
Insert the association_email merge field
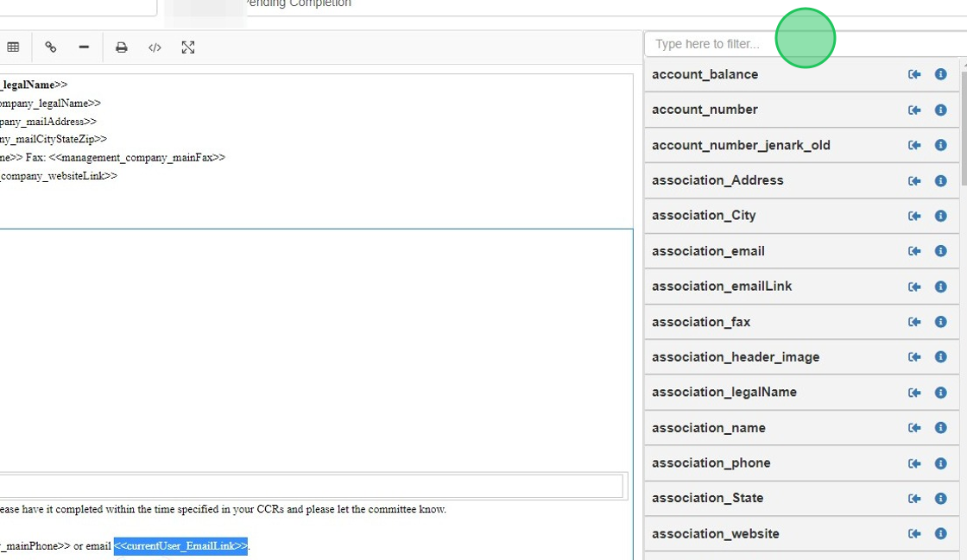click(x=914, y=251)
